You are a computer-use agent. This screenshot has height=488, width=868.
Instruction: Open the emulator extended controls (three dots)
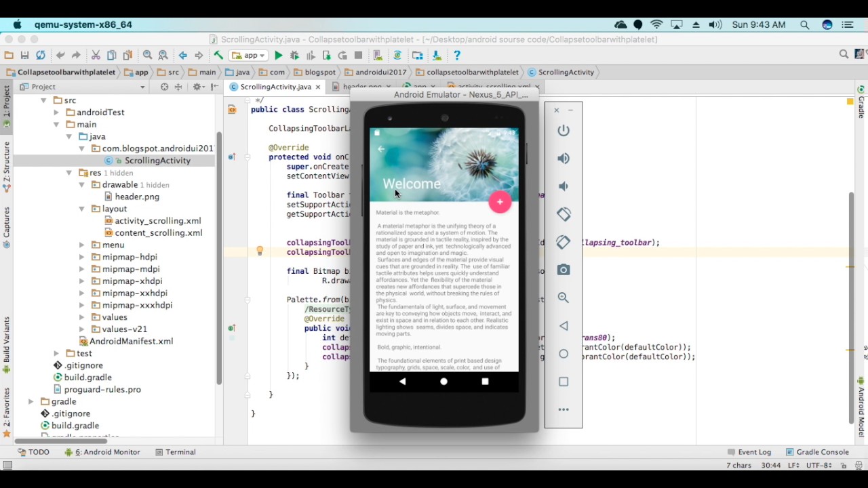click(x=564, y=409)
